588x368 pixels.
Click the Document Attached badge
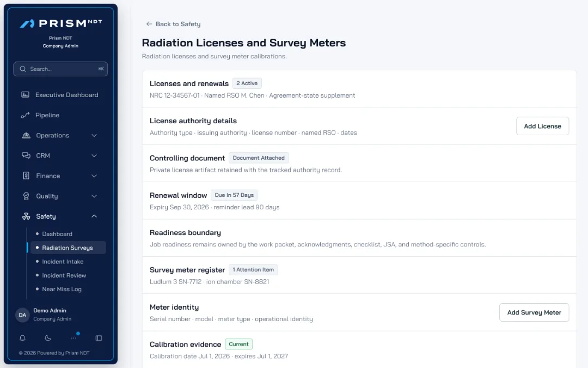tap(259, 158)
